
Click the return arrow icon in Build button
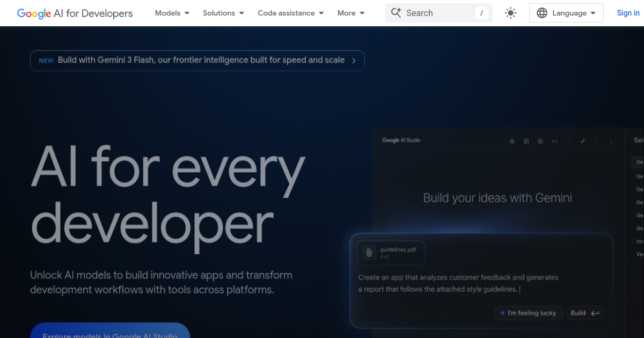coord(595,313)
